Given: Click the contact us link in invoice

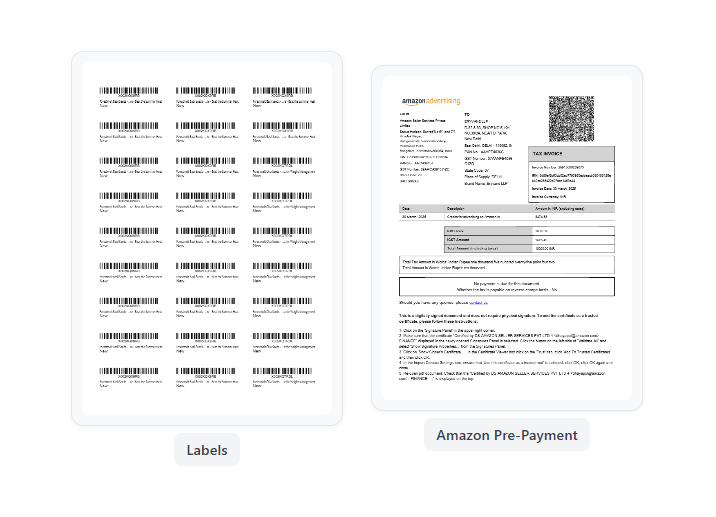Looking at the screenshot, I should tap(478, 303).
